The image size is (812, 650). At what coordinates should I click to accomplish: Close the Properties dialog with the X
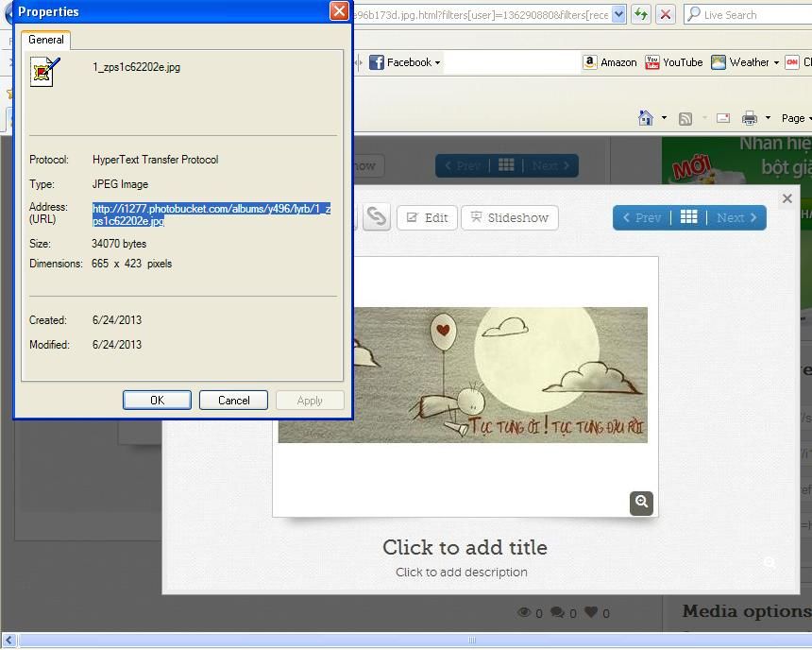[x=339, y=11]
